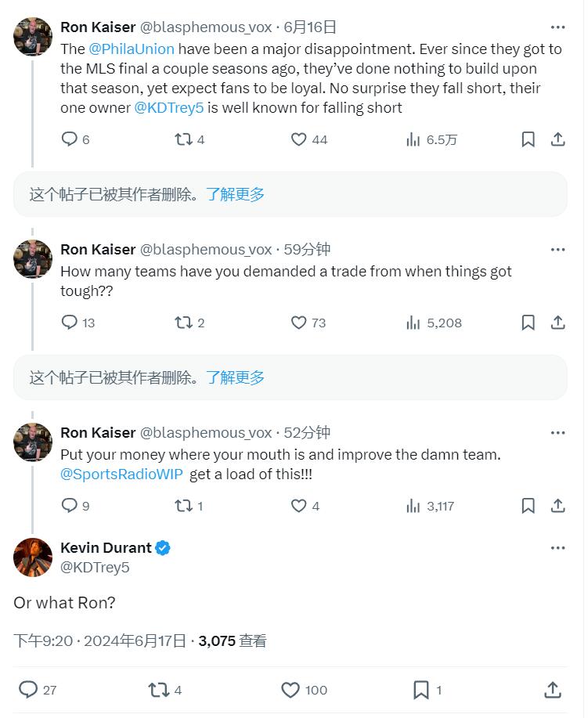Open the @KDTrey5 mention in first tweet
This screenshot has width=588, height=718.
pyautogui.click(x=169, y=107)
